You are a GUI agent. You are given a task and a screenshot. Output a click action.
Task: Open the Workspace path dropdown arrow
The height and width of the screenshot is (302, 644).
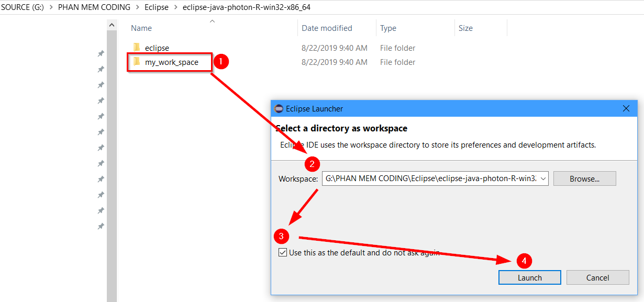coord(543,178)
